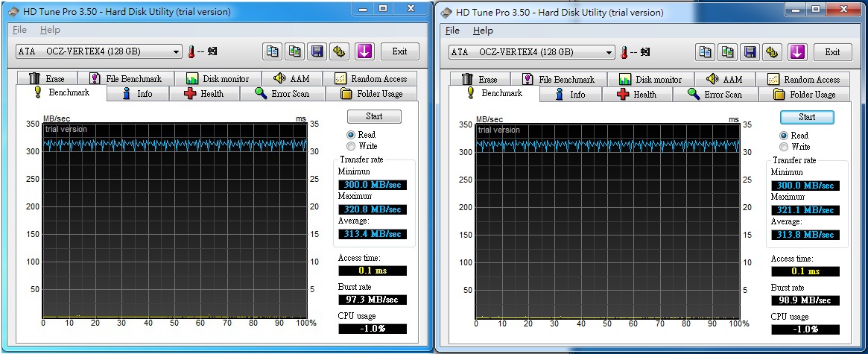Select Read radio button in left window
This screenshot has width=868, height=354.
pyautogui.click(x=350, y=135)
